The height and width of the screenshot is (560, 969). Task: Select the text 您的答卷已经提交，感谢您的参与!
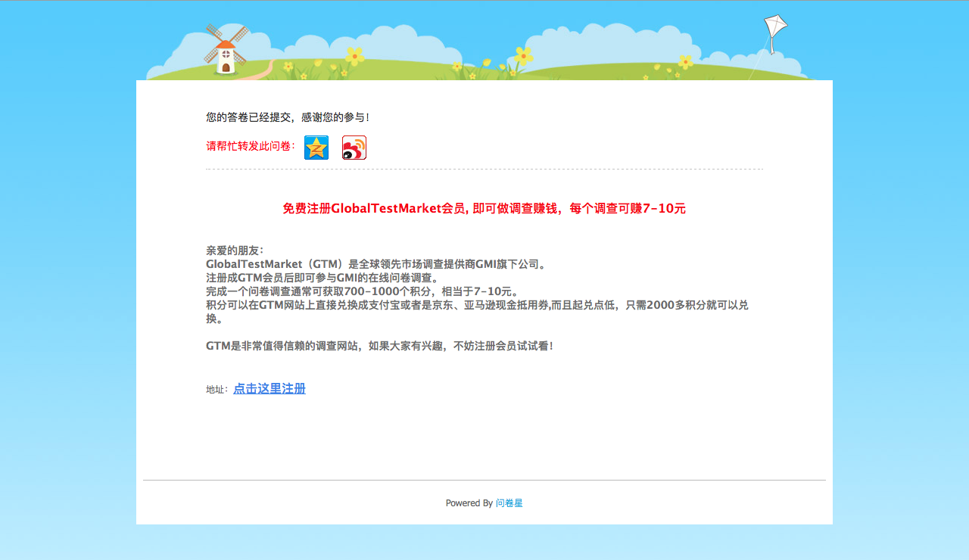coord(288,117)
